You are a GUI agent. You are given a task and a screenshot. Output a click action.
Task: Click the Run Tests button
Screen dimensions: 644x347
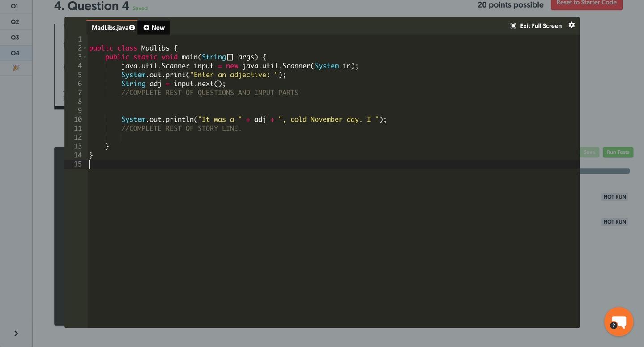(x=618, y=152)
